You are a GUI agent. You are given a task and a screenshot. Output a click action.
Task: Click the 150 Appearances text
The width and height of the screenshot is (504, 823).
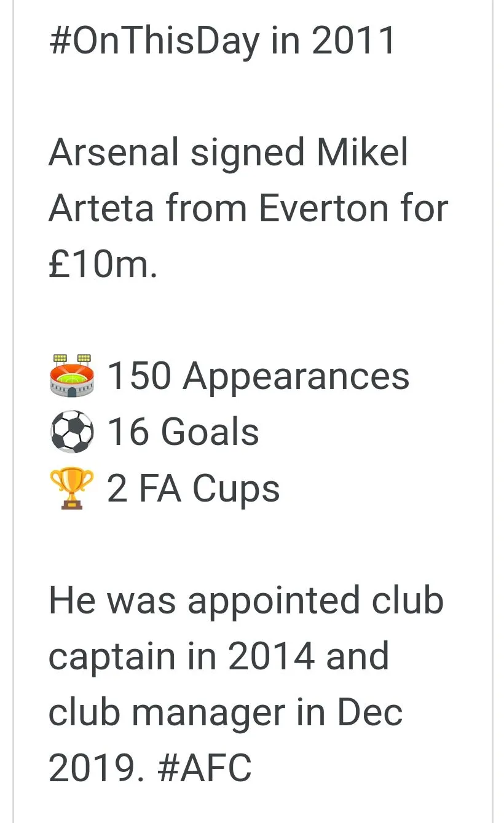pyautogui.click(x=258, y=376)
